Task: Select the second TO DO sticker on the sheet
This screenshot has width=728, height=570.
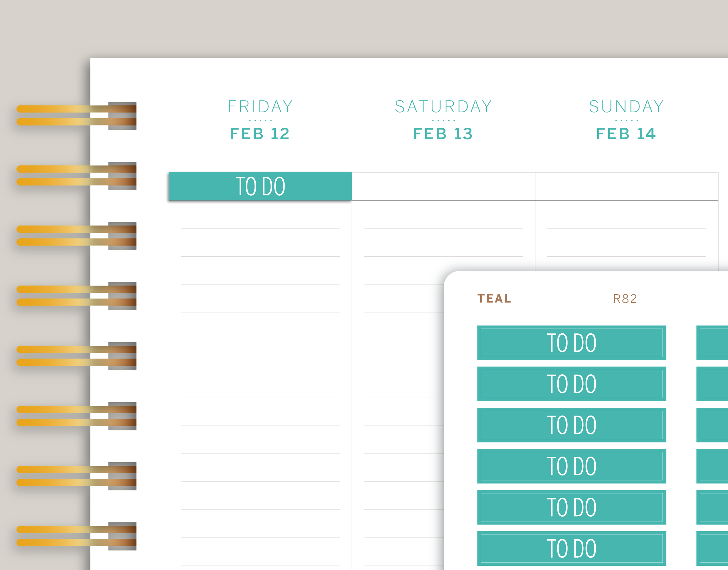Action: 571,384
